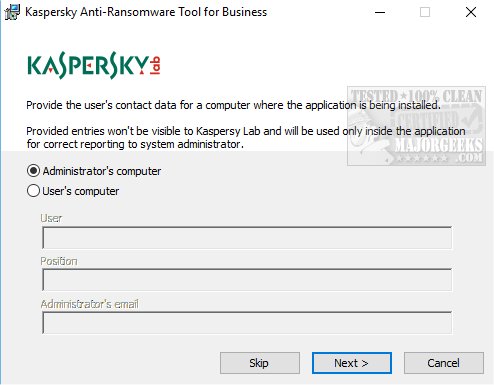Click the User input field
The height and width of the screenshot is (385, 494).
coord(247,238)
